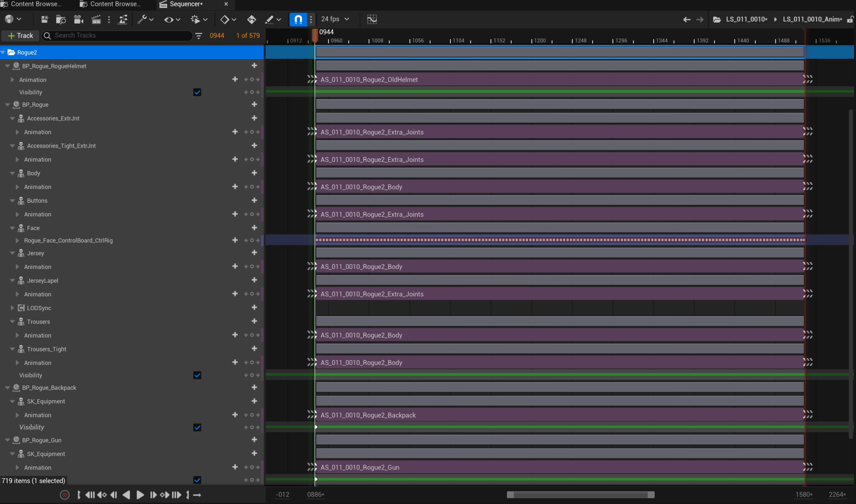The width and height of the screenshot is (856, 504).
Task: Switch to the Sequencer tab
Action: coord(186,4)
